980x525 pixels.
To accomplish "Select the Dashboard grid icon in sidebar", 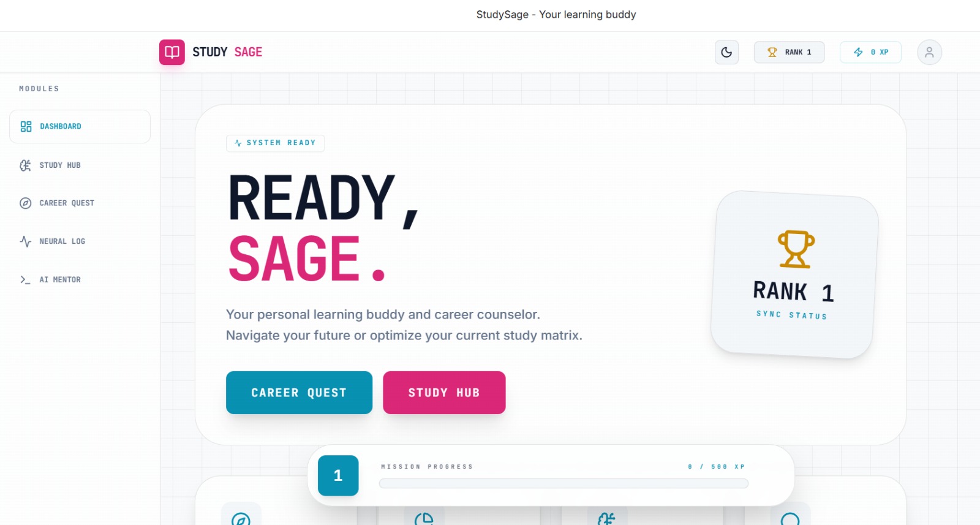I will (x=26, y=126).
